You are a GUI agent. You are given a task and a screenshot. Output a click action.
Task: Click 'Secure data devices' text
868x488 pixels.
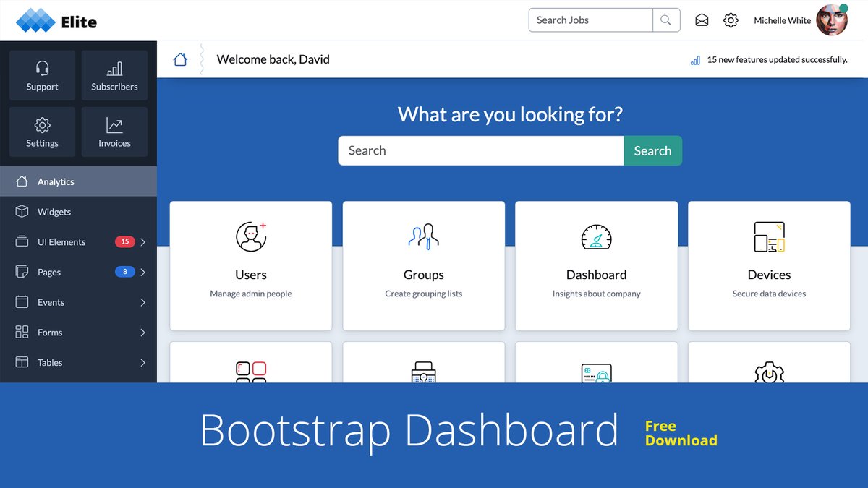pos(769,294)
